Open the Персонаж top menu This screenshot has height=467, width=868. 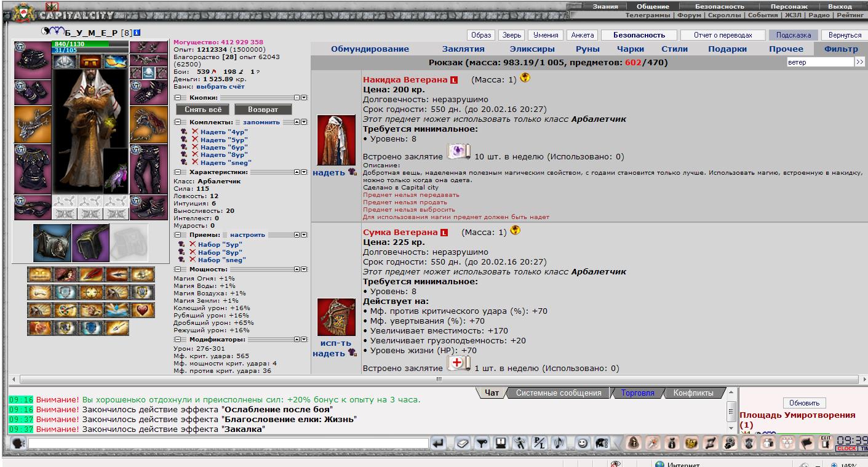point(789,6)
